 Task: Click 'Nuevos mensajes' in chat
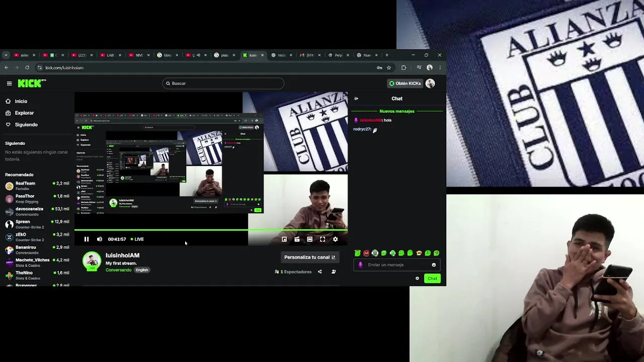coord(397,111)
